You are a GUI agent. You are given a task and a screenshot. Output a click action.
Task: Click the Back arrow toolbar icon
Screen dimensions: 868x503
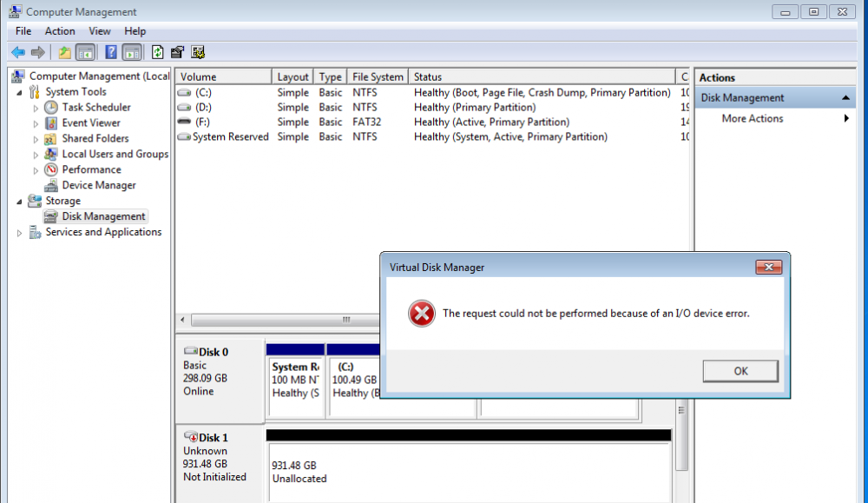[17, 53]
